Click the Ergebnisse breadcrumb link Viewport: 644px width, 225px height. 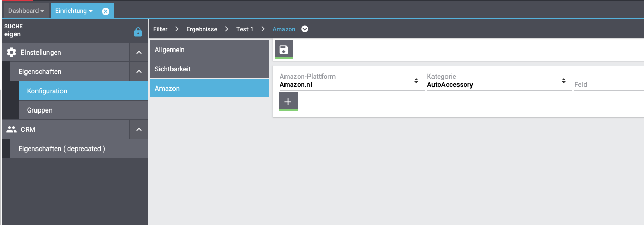(x=202, y=29)
